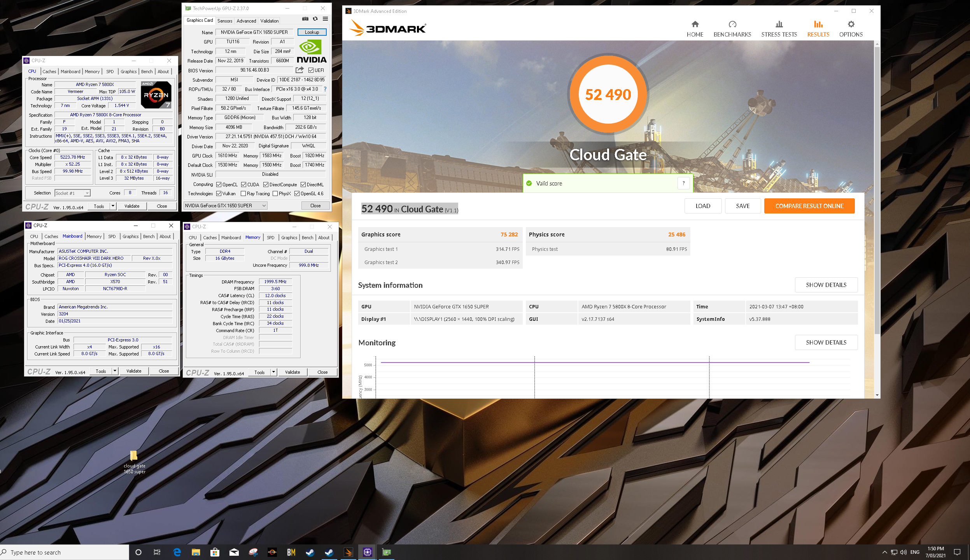Open Microsoft Store from the taskbar
Viewport: 970px width, 560px height.
tap(214, 552)
